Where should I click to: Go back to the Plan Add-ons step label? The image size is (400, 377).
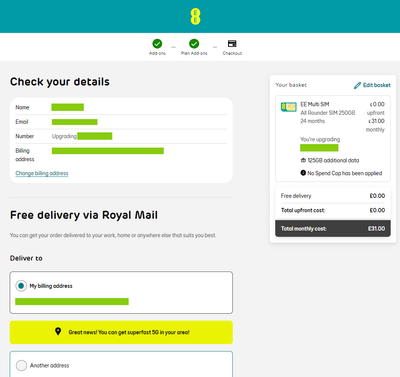tap(194, 53)
